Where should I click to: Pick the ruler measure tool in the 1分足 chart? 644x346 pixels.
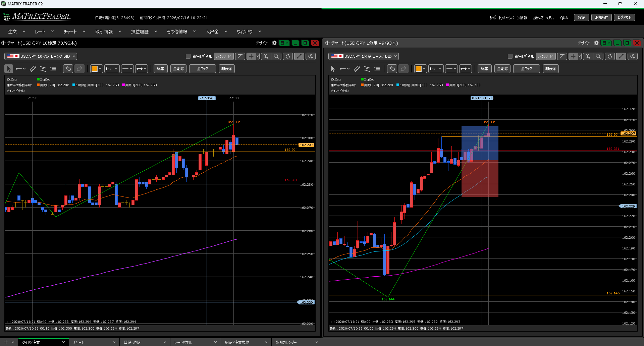[x=357, y=69]
